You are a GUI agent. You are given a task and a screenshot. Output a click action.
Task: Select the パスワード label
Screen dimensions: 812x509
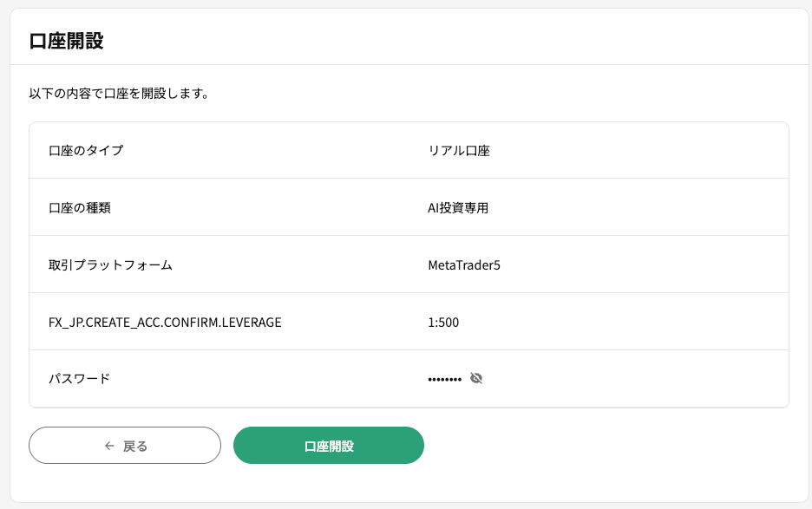pos(79,379)
